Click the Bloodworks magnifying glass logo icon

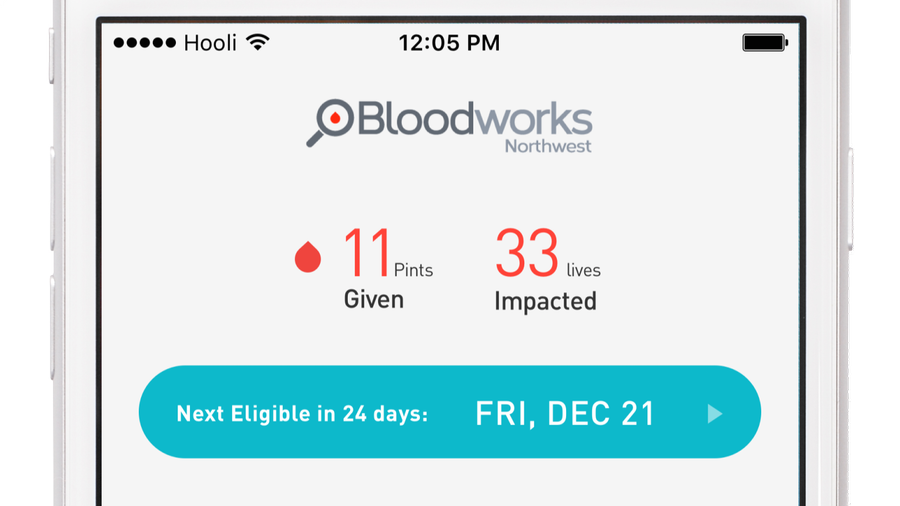[x=330, y=123]
